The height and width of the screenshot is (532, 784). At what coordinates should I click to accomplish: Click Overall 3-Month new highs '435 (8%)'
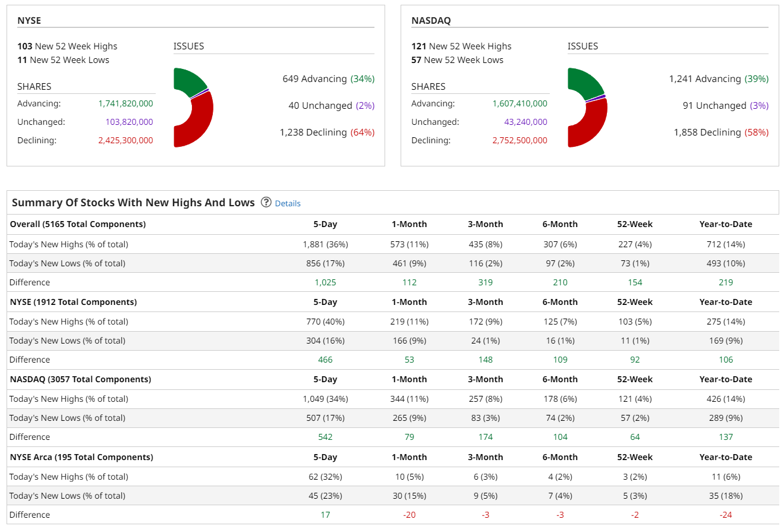[x=486, y=244]
